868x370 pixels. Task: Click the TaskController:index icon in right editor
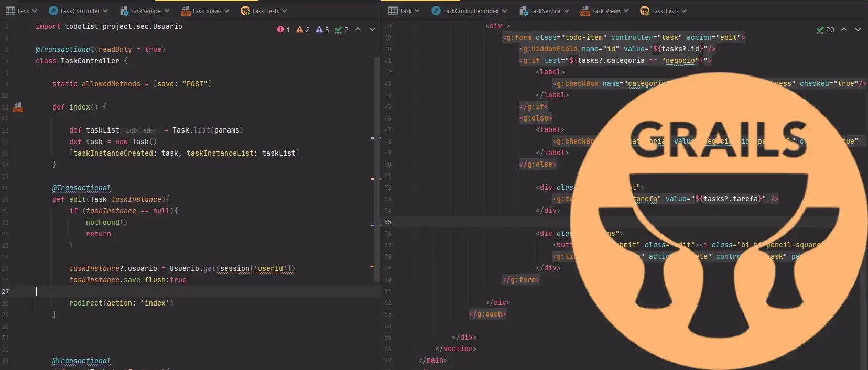click(x=436, y=10)
